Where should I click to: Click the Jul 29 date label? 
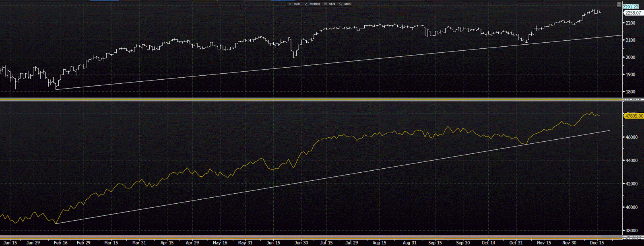[x=352, y=243]
